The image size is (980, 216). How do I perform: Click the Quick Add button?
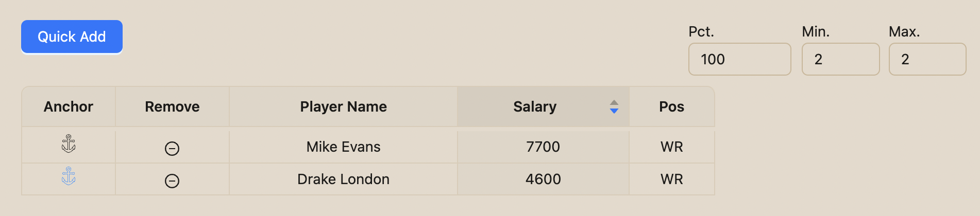pos(72,37)
